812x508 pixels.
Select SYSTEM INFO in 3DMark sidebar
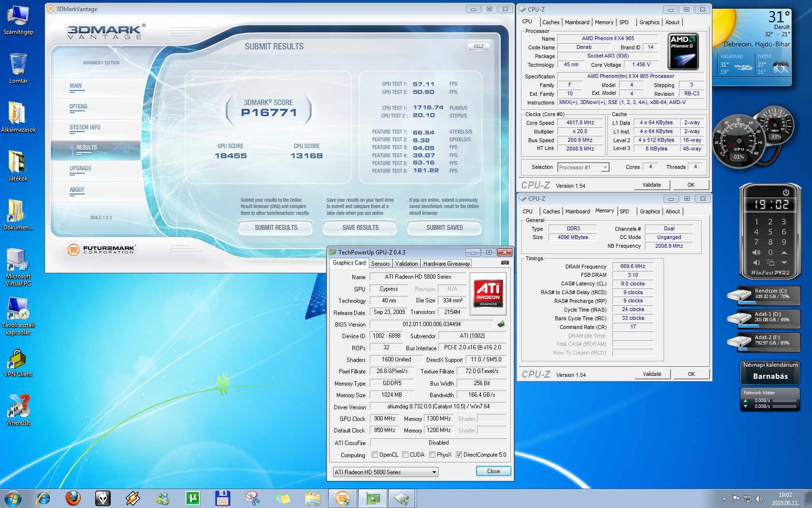pyautogui.click(x=85, y=127)
